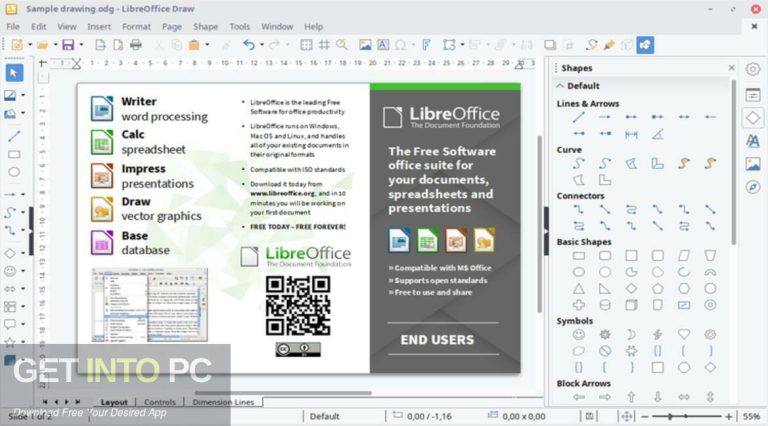Screen dimensions: 768x426
Task: Switch to the Controls layer tab
Action: (160, 402)
